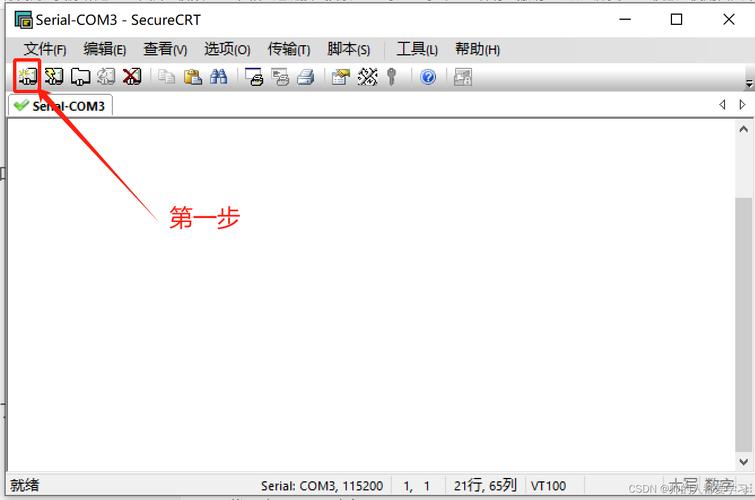The height and width of the screenshot is (500, 755).
Task: Click the Find binoculars icon
Action: click(219, 77)
